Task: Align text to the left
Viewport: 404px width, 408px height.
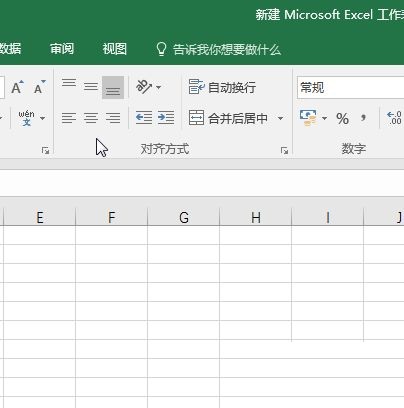Action: 69,118
